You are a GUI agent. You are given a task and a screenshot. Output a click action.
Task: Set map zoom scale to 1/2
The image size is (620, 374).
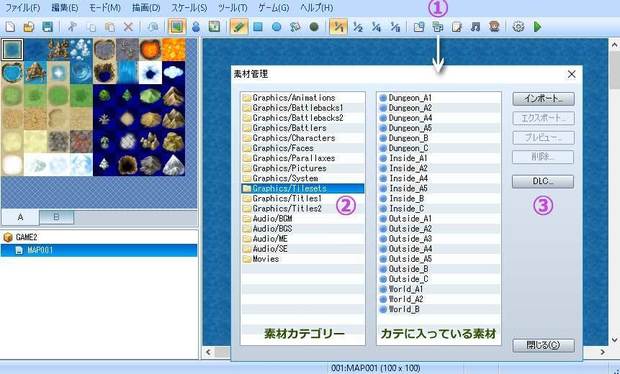(x=358, y=27)
